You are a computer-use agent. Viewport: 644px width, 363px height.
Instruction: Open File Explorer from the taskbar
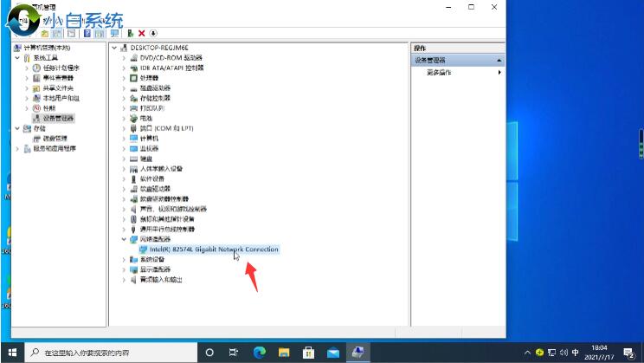[283, 353]
